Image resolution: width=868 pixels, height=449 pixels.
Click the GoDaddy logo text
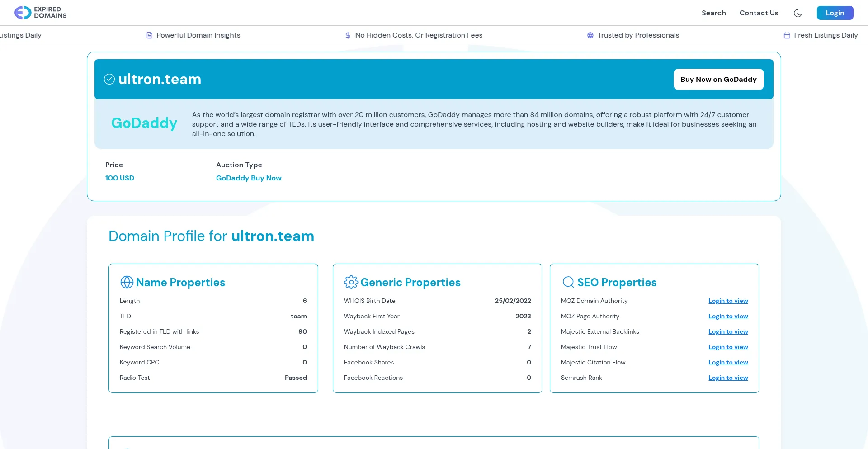[144, 123]
